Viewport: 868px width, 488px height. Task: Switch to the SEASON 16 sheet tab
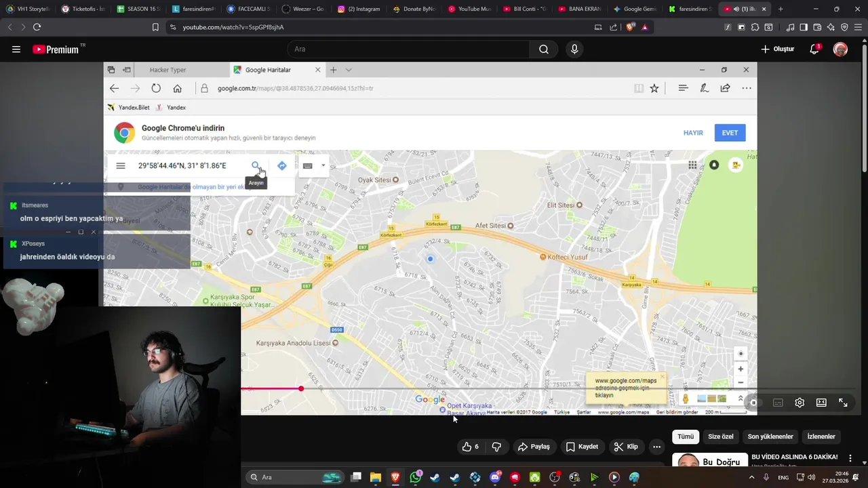(x=138, y=9)
